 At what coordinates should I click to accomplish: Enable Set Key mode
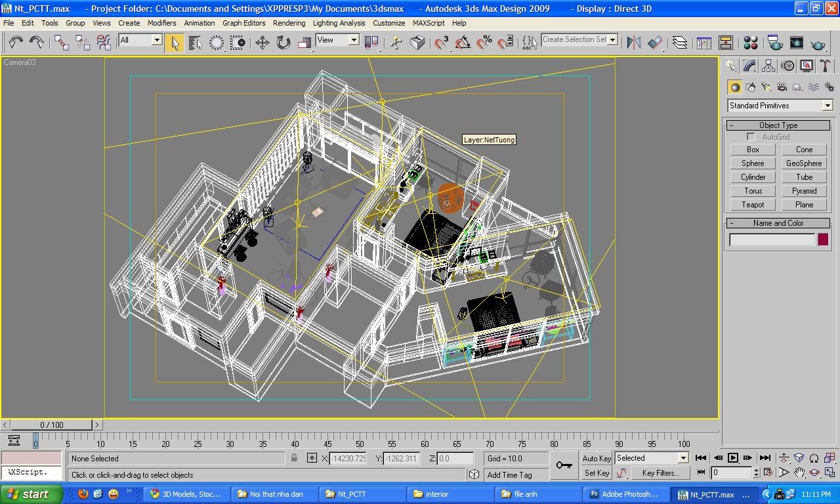pos(596,473)
